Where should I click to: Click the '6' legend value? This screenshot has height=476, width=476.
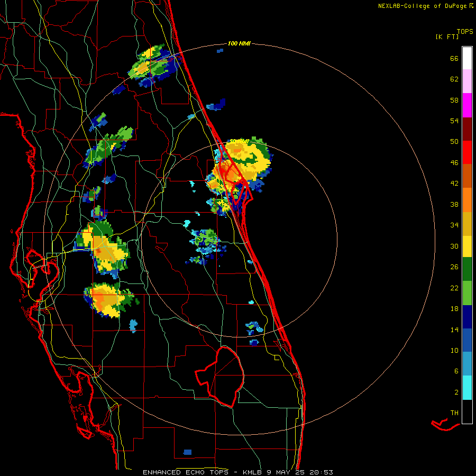tap(456, 371)
